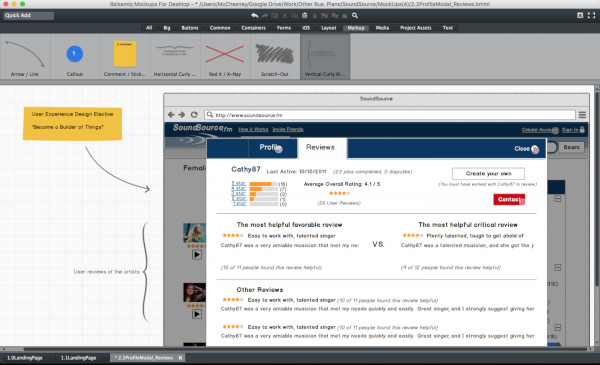Open the Layout category
This screenshot has height=365, width=600.
(x=328, y=28)
